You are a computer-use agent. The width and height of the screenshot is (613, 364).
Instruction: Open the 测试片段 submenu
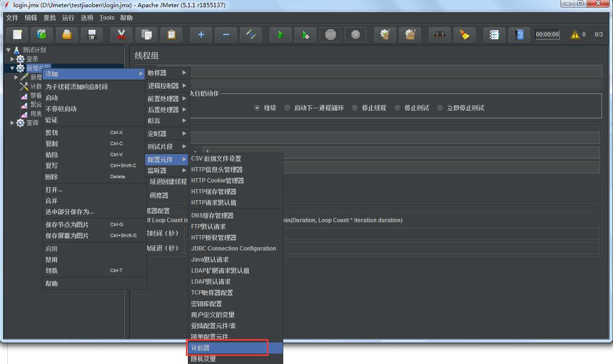[x=167, y=147]
